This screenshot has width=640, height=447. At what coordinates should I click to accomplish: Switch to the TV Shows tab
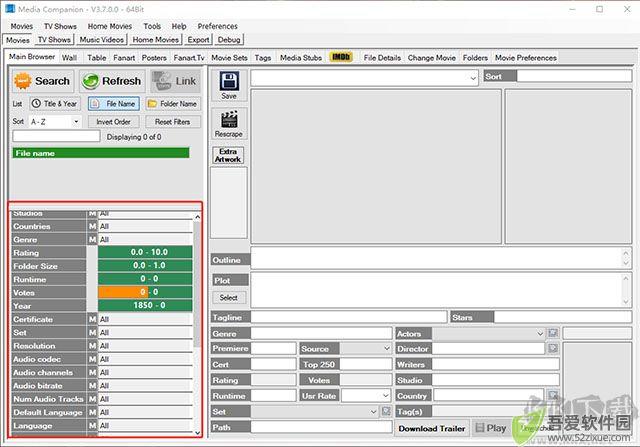[54, 40]
